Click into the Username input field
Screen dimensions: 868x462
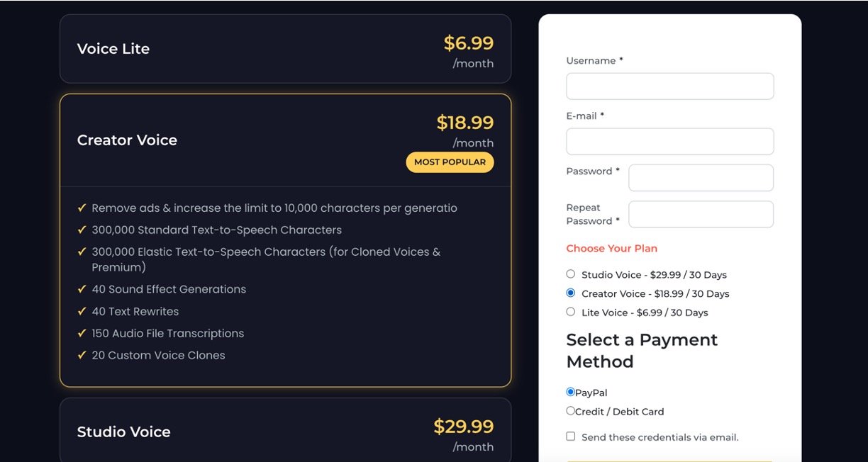[x=669, y=86]
